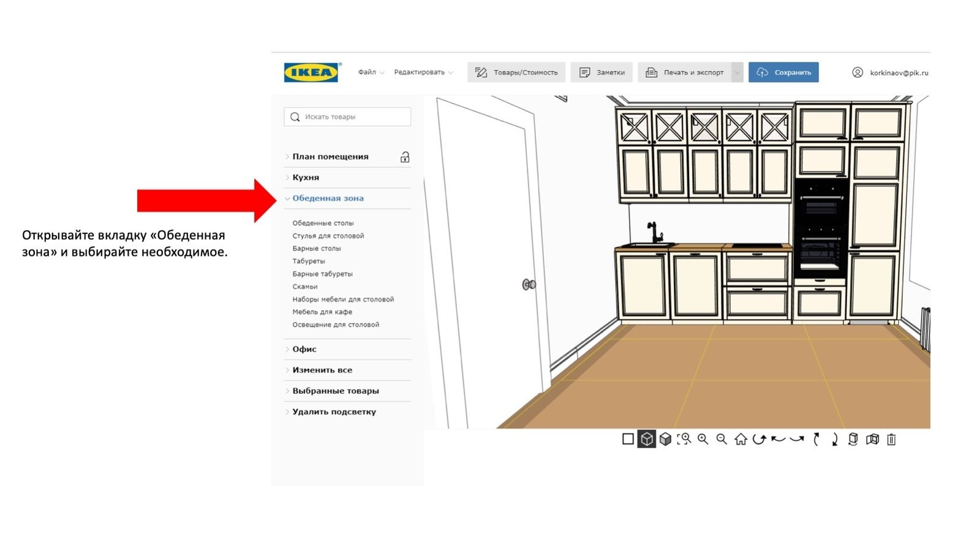Image resolution: width=980 pixels, height=551 pixels.
Task: Open the Заметки notes button
Action: coord(602,72)
